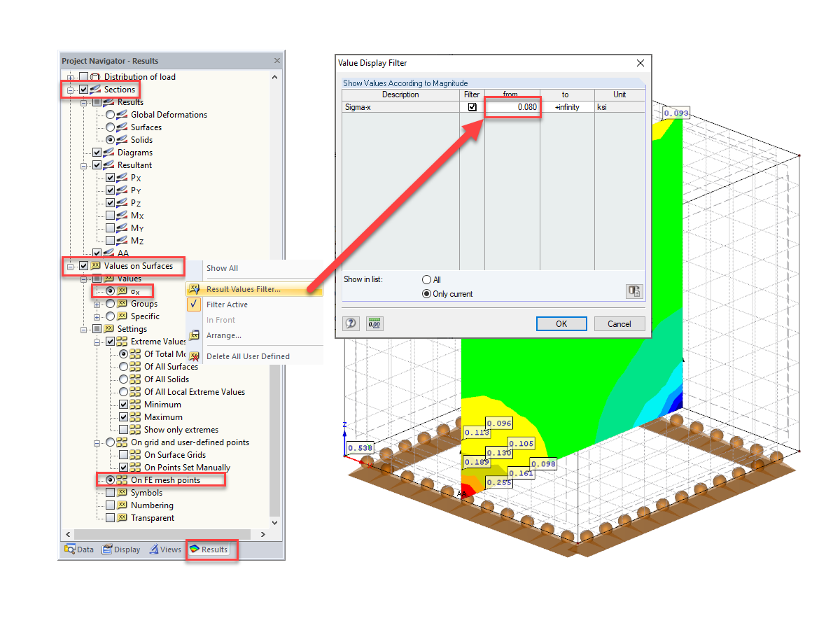
Task: Click the Minimum item icon
Action: [136, 405]
